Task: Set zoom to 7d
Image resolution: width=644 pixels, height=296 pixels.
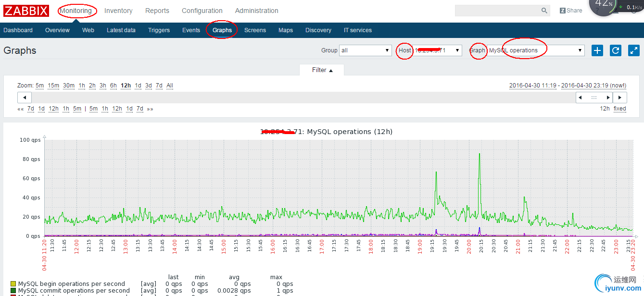Action: pos(159,86)
